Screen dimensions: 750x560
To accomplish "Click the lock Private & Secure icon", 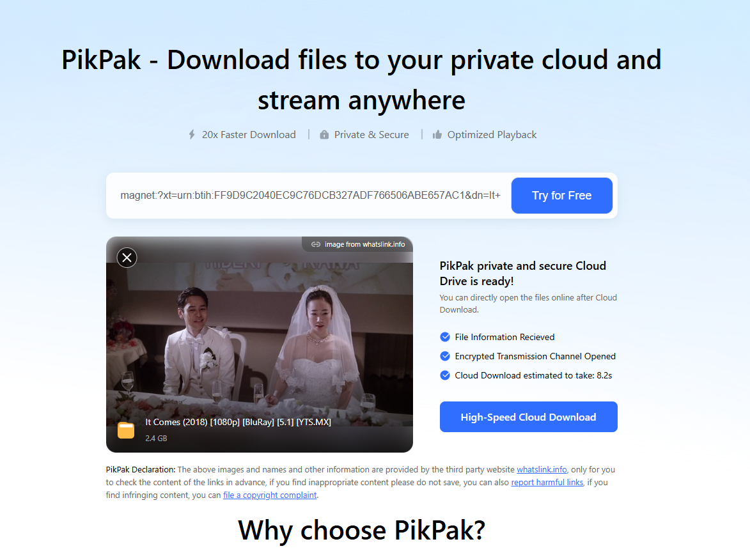I will [324, 135].
